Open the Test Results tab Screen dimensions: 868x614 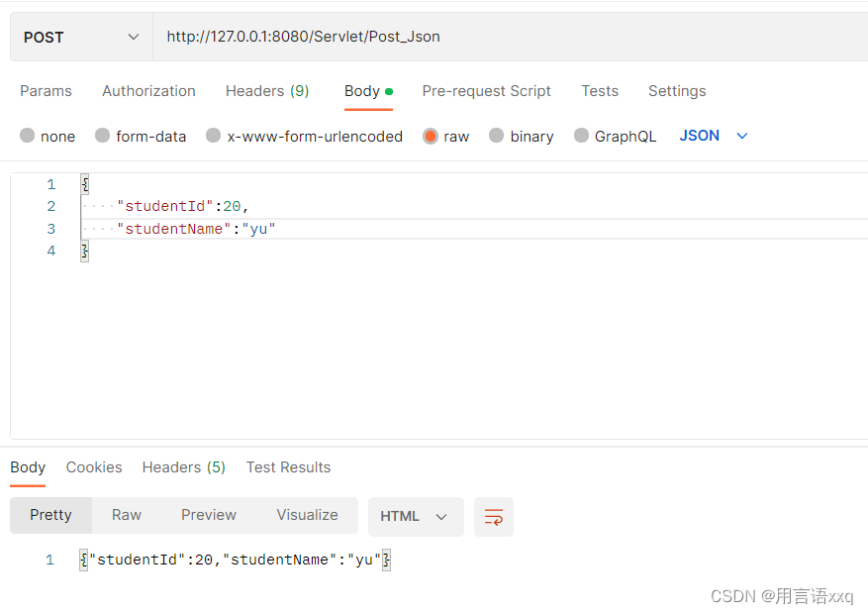coord(288,466)
